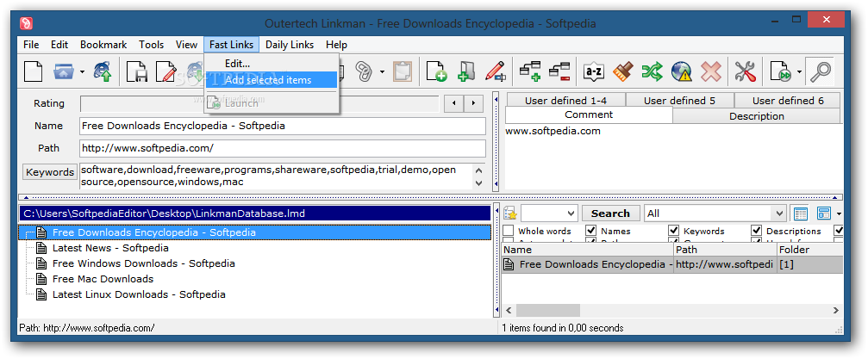The width and height of the screenshot is (868, 359).
Task: Open the Tools menu
Action: pos(151,45)
